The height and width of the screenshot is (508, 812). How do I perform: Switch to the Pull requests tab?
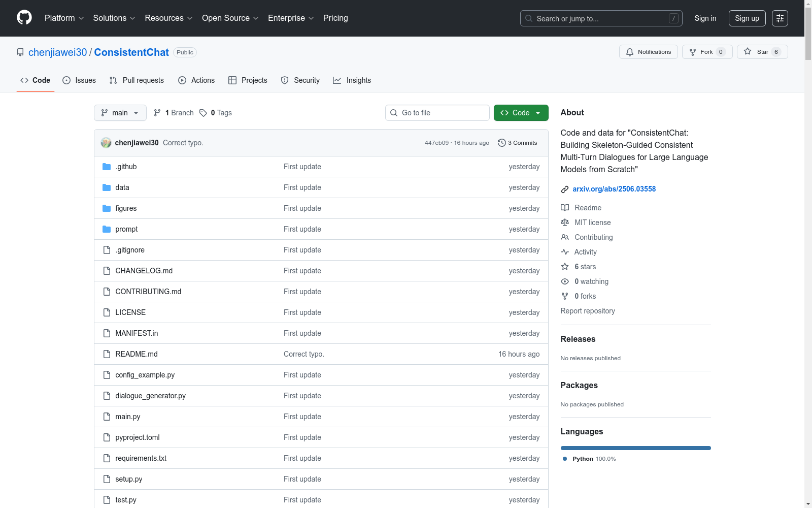click(x=137, y=80)
